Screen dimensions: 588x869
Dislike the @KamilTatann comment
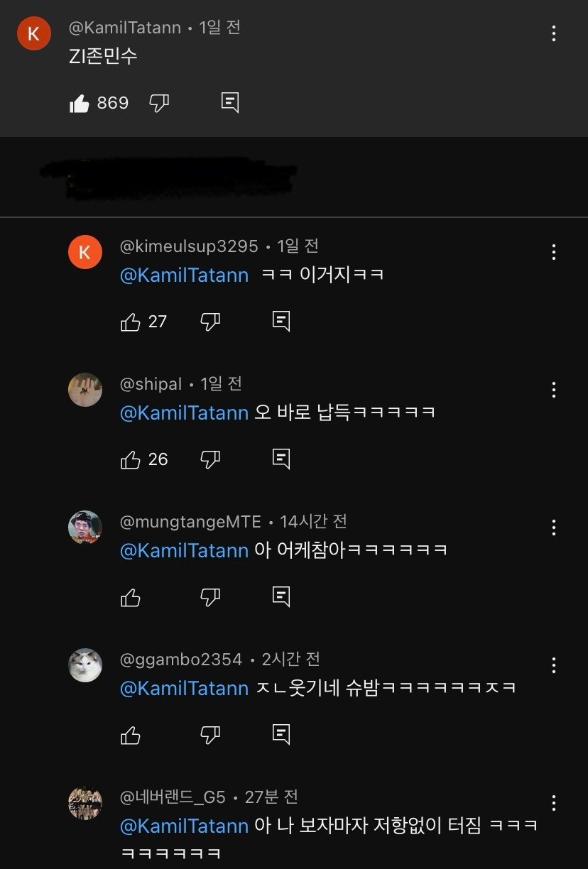[x=158, y=103]
